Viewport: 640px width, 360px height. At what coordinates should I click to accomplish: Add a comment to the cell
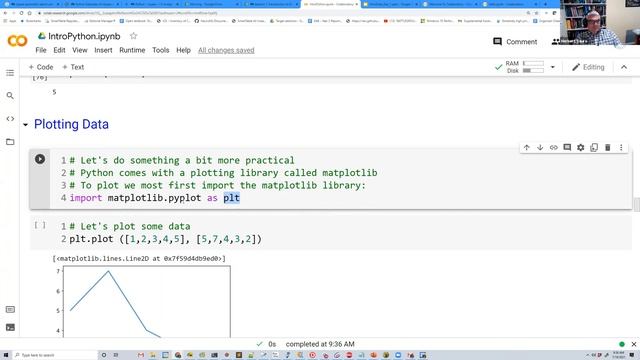pyautogui.click(x=567, y=147)
